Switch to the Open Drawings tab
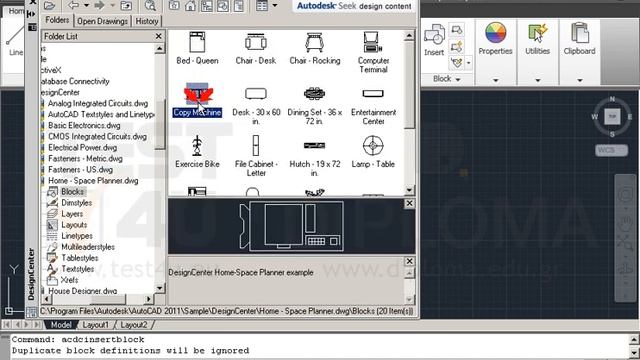The height and width of the screenshot is (360, 640). point(102,21)
